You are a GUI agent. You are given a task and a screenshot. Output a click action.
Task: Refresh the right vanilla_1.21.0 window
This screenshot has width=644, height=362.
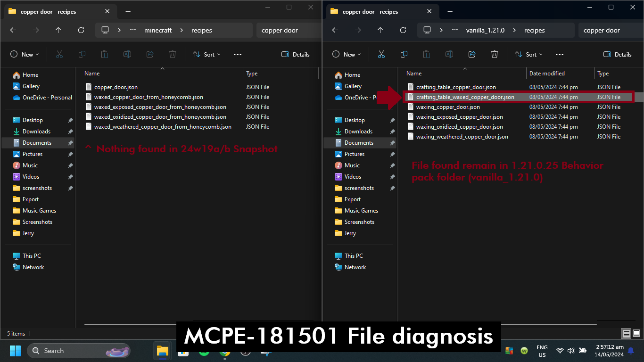[x=403, y=30]
